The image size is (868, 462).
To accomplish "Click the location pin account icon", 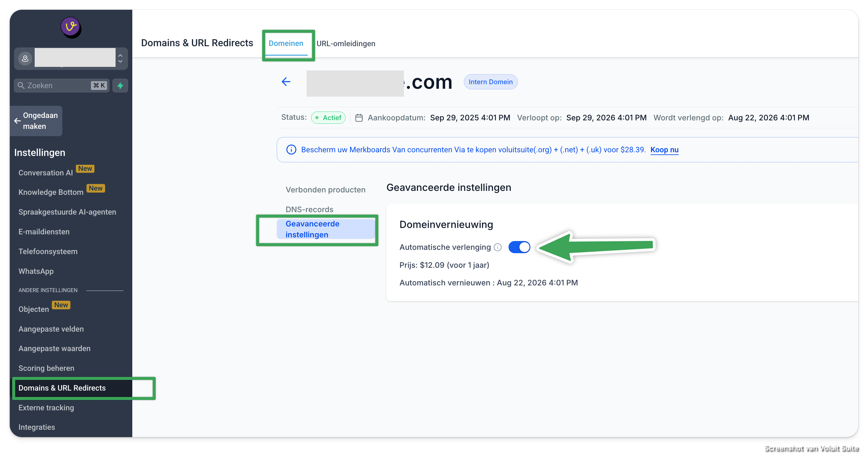I will (x=25, y=59).
